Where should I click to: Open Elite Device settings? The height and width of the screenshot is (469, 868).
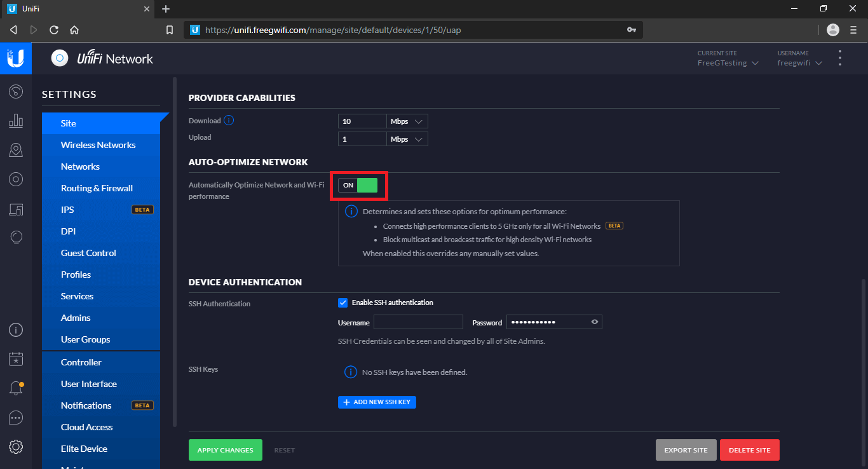pyautogui.click(x=101, y=449)
